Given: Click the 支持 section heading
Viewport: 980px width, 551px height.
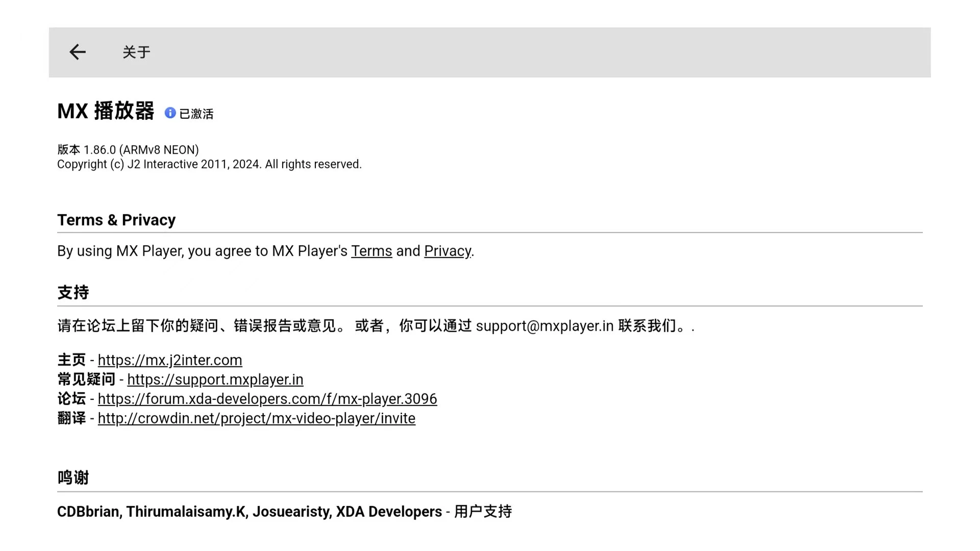Looking at the screenshot, I should pos(73,293).
